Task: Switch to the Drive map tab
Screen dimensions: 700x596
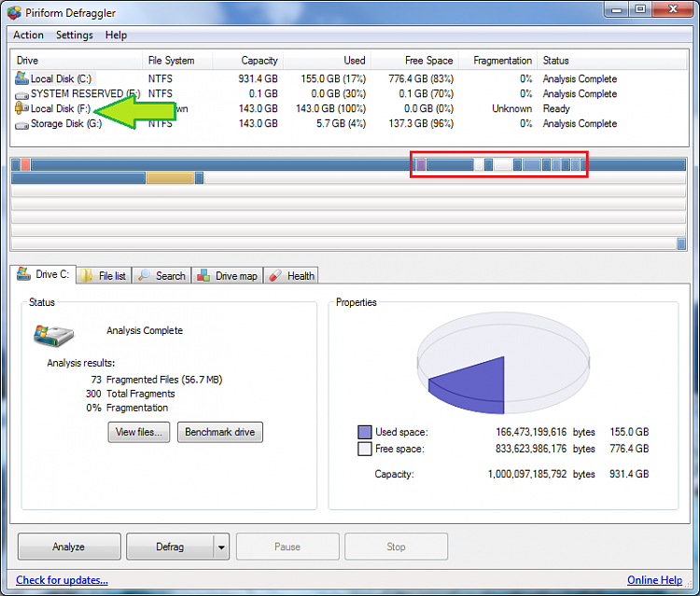Action: click(x=228, y=276)
